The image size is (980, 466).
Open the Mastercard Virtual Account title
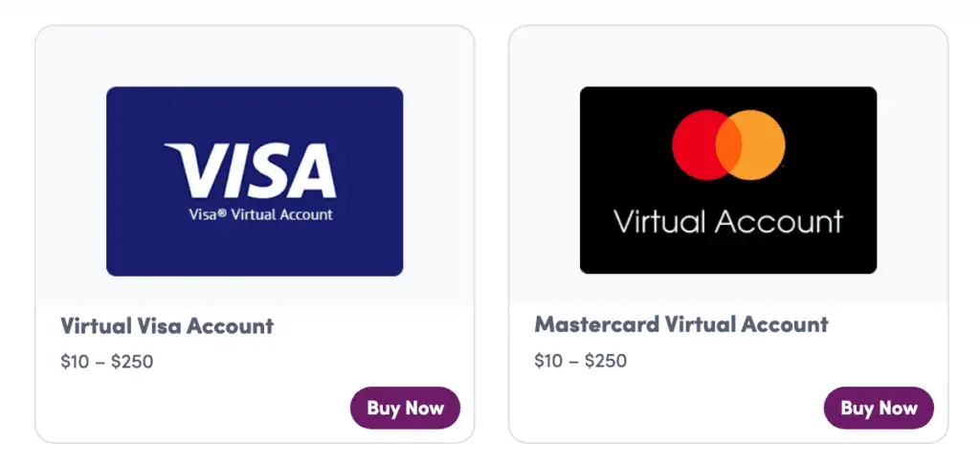coord(681,324)
